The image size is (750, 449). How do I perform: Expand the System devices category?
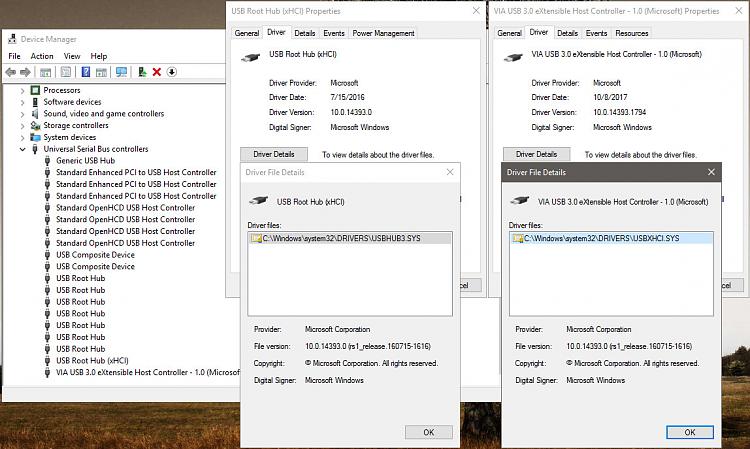(22, 138)
